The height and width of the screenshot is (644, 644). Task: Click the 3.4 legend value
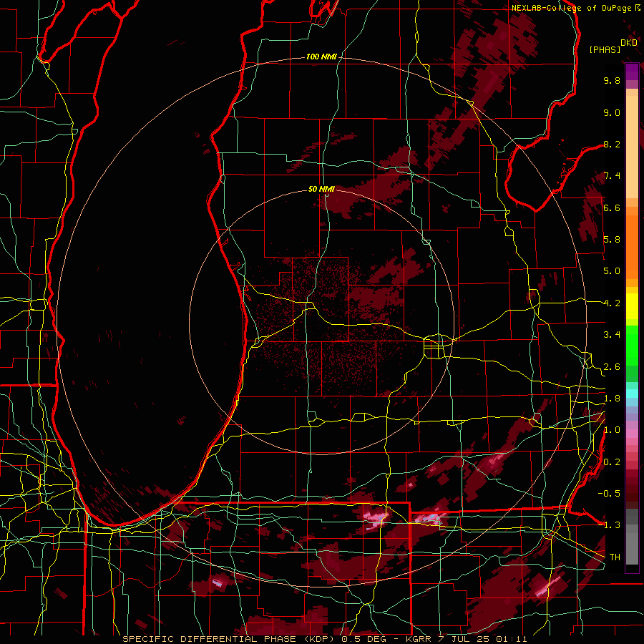[612, 335]
